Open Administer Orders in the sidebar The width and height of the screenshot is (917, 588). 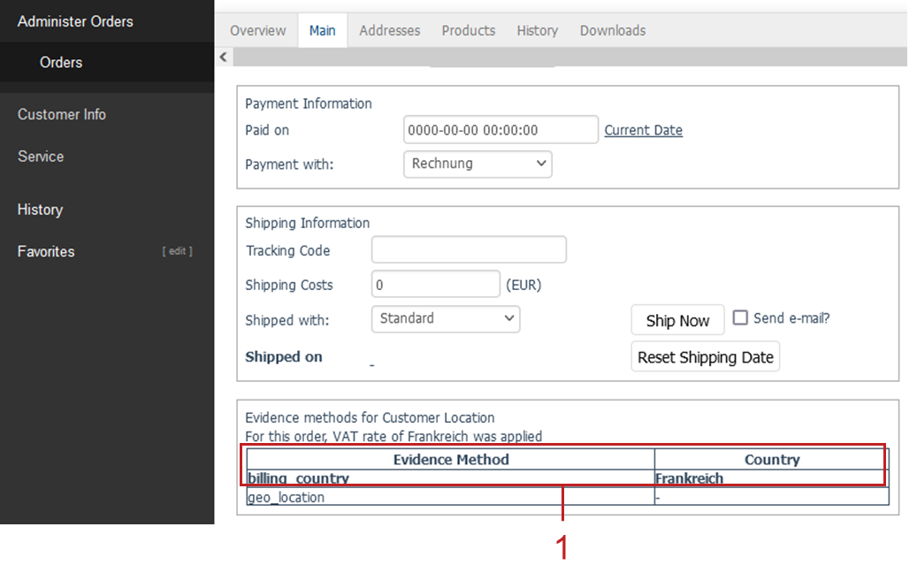pos(75,21)
